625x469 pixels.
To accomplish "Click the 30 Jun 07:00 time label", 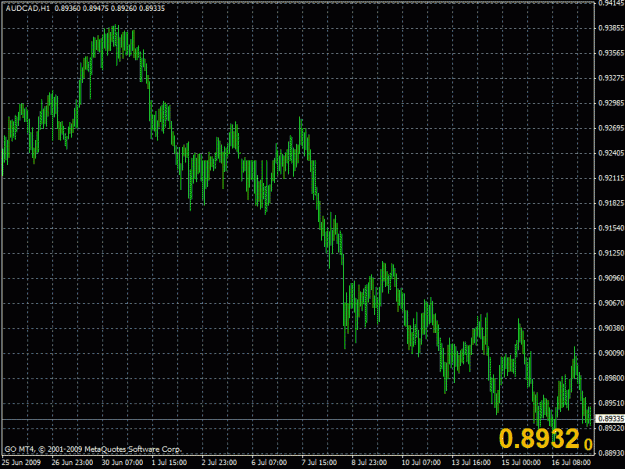I will (122, 463).
